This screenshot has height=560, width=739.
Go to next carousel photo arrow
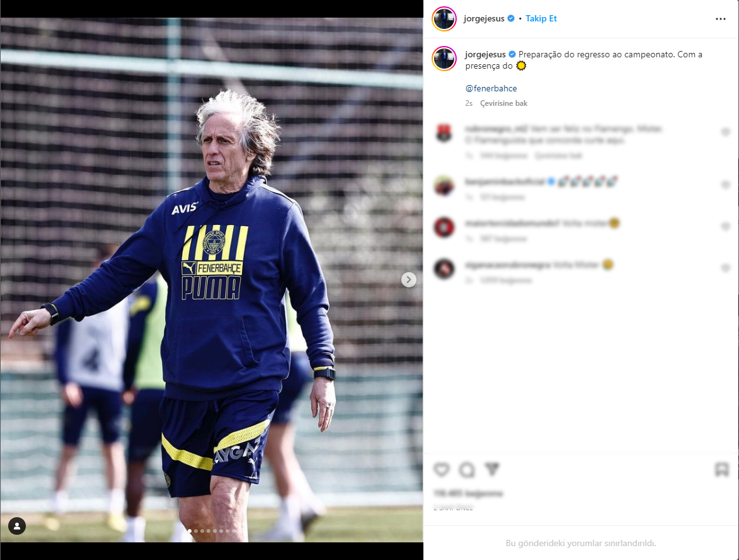point(409,280)
